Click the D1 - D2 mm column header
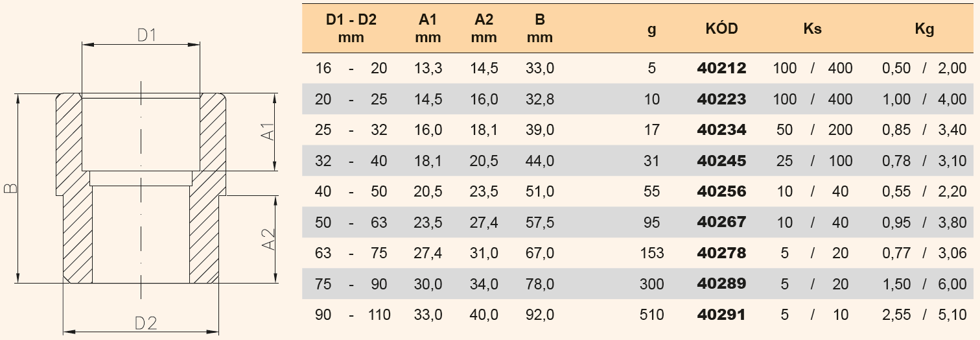 351,29
